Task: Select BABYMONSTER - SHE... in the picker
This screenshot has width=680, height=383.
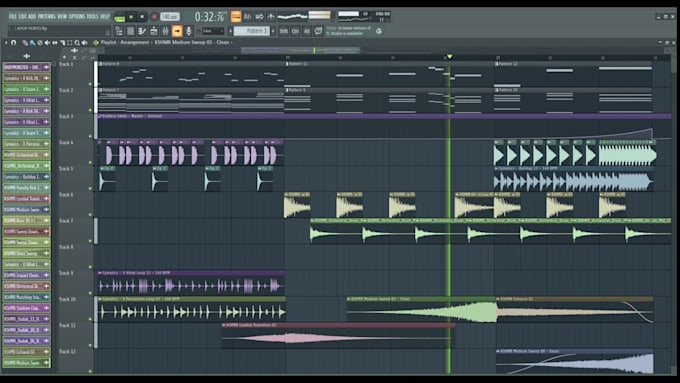Action: (x=26, y=67)
